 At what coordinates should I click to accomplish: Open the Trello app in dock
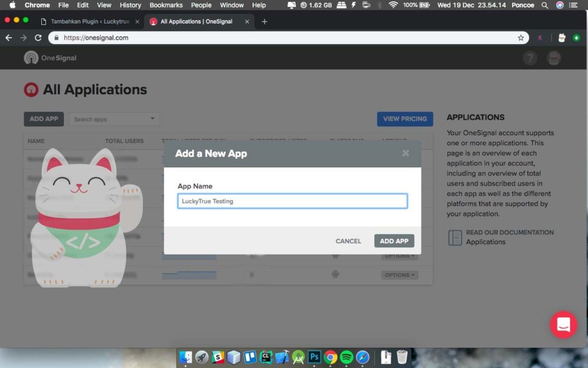pyautogui.click(x=250, y=357)
